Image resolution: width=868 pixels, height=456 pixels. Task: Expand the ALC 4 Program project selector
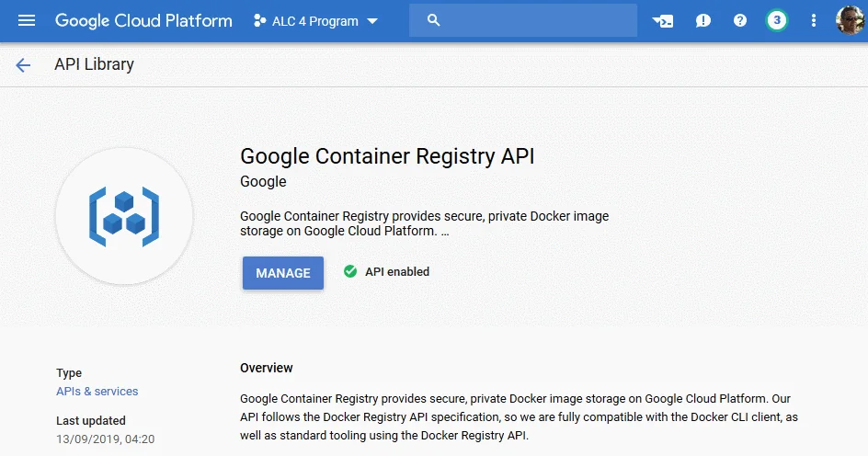tap(315, 21)
